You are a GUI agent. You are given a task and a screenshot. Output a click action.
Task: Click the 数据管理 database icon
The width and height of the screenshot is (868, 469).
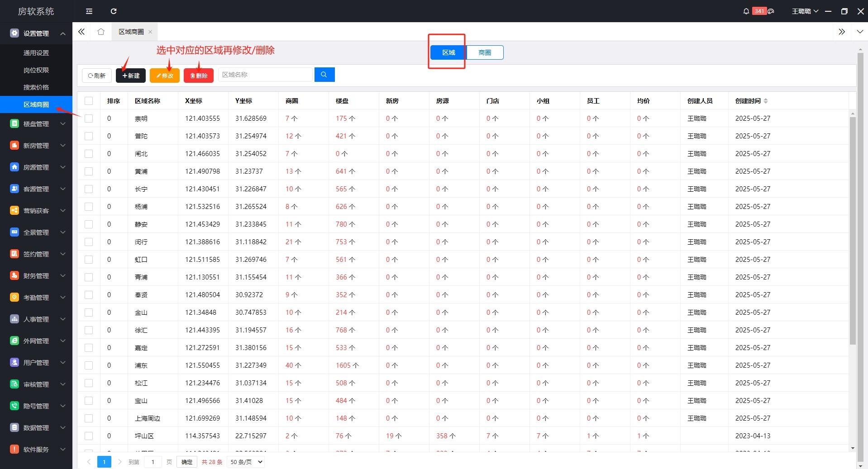tap(14, 427)
